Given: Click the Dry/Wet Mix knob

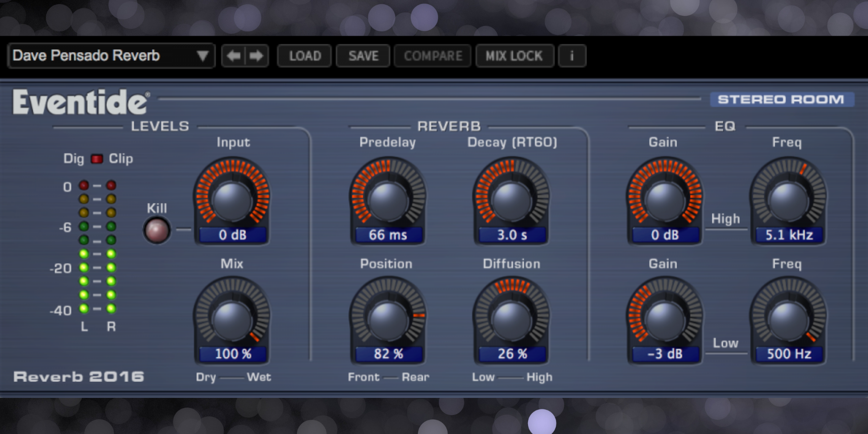Looking at the screenshot, I should 232,319.
